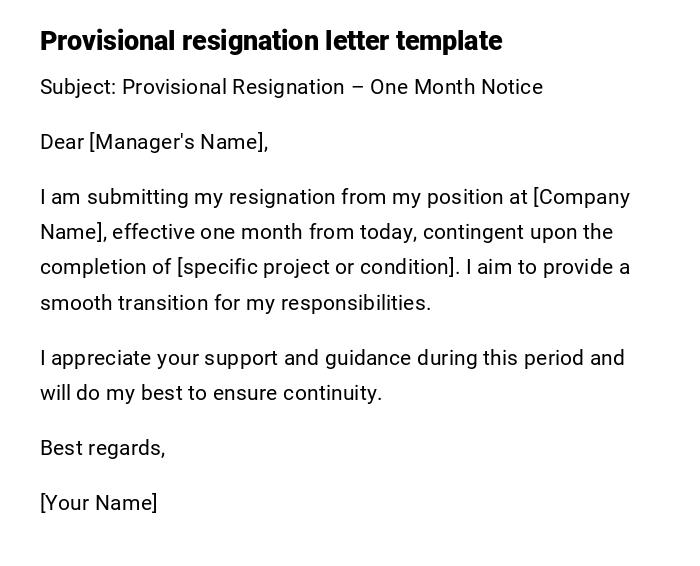Click the word 'responsibilities.'
Image resolution: width=700 pixels, height=566 pixels.
click(356, 302)
